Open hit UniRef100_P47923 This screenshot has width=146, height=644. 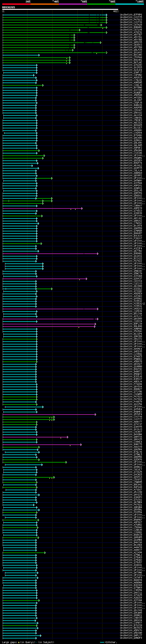pos(131,20)
